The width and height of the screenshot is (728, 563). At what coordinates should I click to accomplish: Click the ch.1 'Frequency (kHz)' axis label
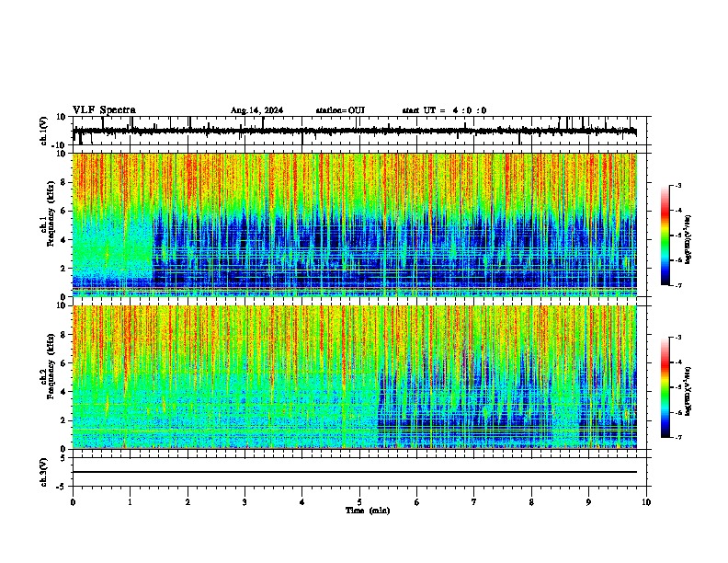click(x=51, y=213)
